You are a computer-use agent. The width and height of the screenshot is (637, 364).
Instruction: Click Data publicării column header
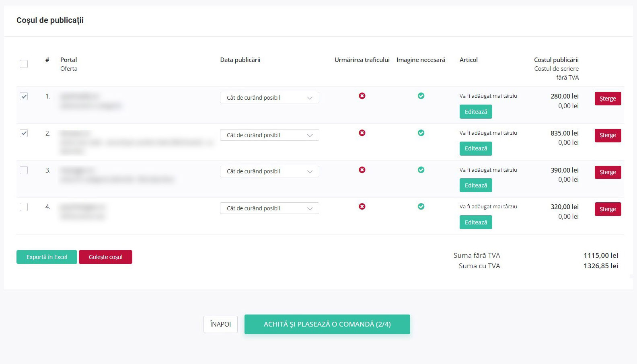coord(240,60)
